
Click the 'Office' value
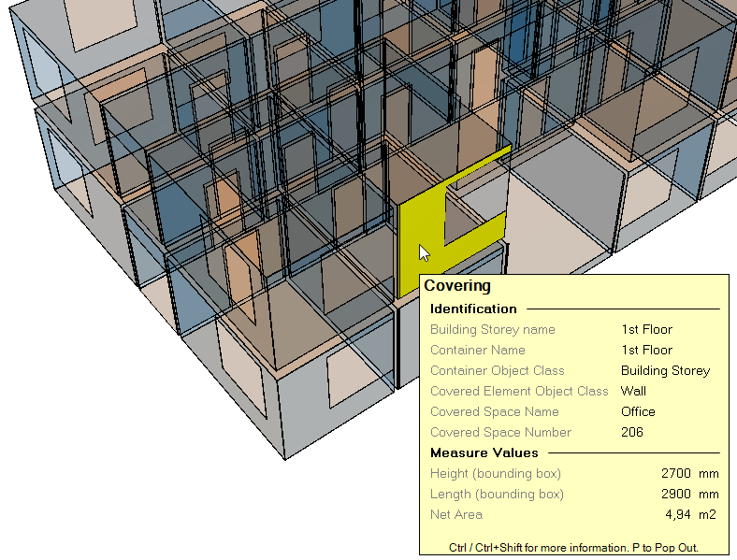[638, 411]
